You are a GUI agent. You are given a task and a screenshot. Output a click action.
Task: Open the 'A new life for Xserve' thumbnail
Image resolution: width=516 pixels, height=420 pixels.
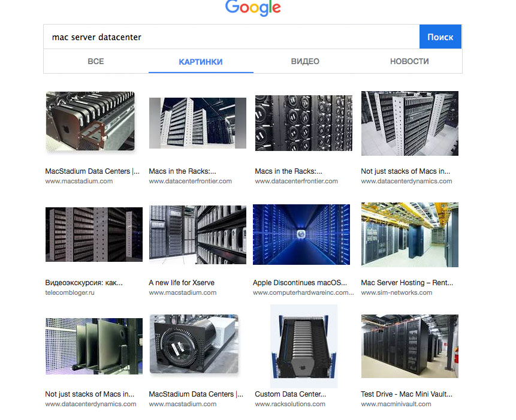197,235
